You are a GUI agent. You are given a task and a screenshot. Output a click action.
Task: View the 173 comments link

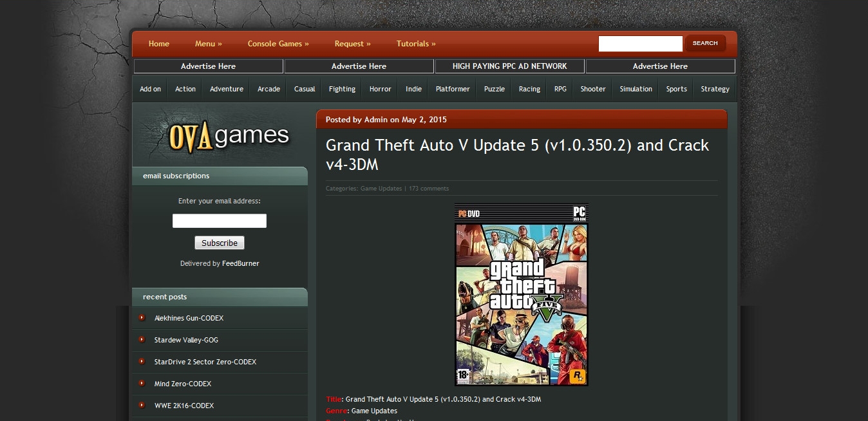tap(429, 188)
